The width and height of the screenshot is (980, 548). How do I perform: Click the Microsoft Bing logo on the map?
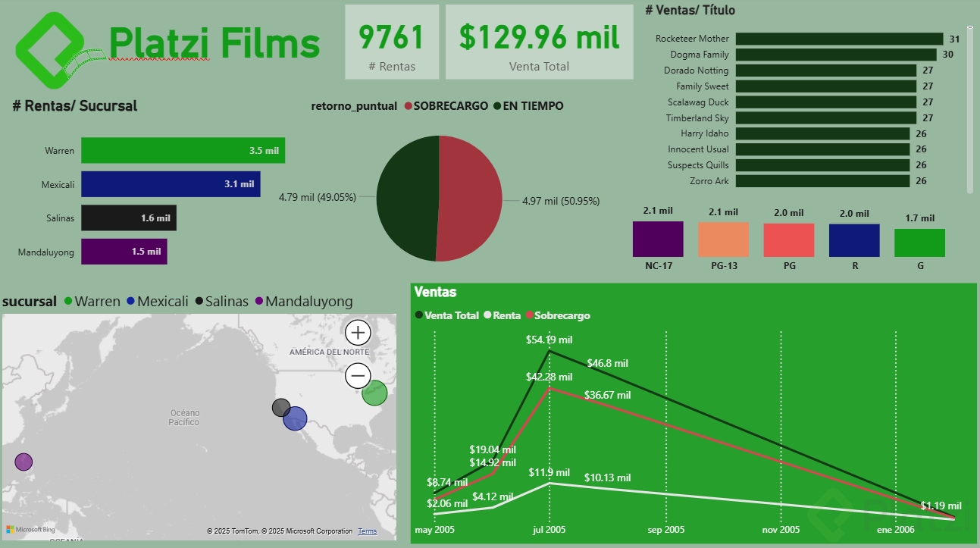point(30,529)
